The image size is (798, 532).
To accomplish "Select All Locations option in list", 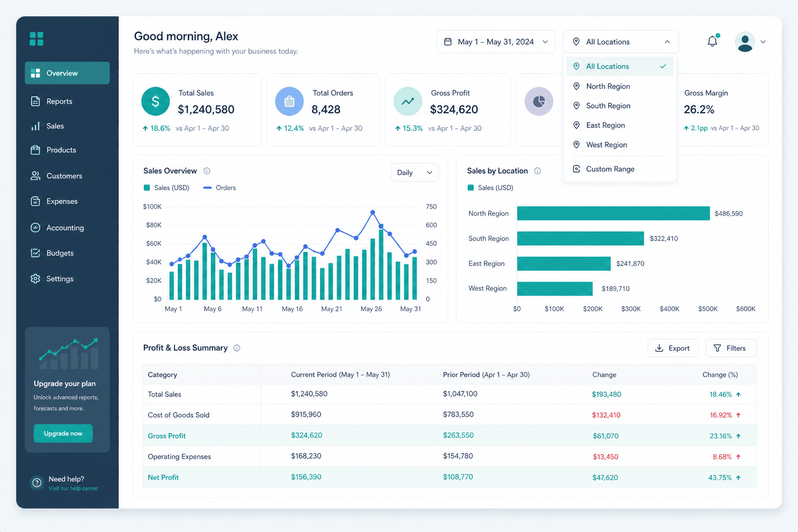I will [620, 66].
